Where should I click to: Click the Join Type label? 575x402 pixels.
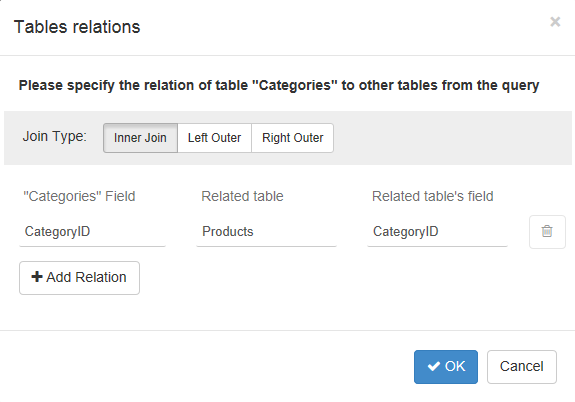tap(55, 137)
